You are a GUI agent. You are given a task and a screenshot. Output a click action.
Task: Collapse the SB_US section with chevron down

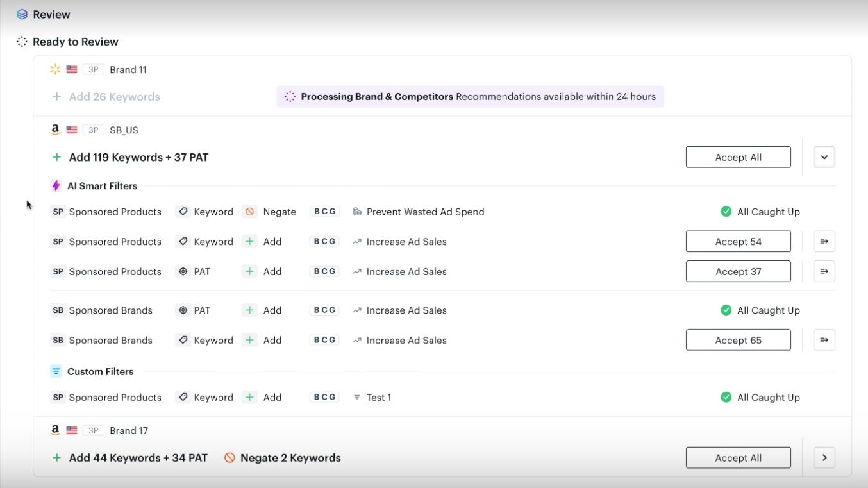[824, 157]
